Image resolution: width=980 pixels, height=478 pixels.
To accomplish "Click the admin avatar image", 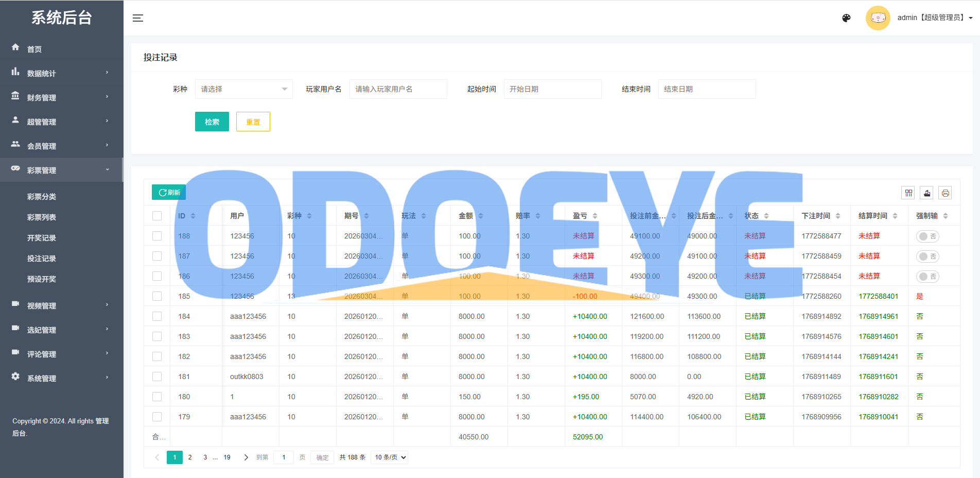I will [878, 18].
